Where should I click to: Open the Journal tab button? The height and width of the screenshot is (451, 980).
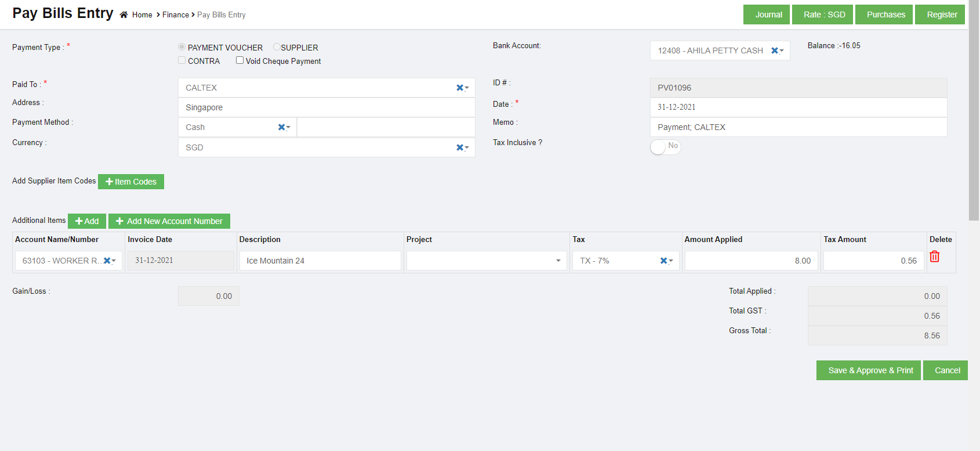(768, 15)
